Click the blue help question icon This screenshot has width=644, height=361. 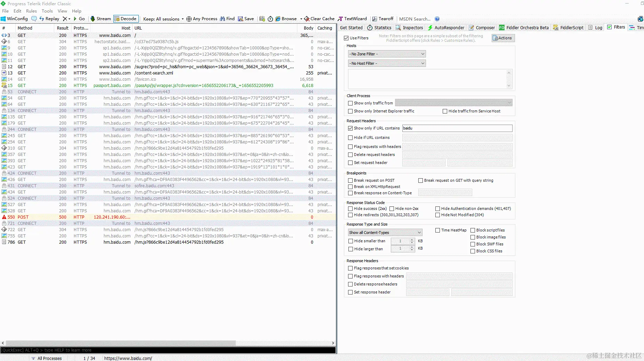(x=437, y=19)
